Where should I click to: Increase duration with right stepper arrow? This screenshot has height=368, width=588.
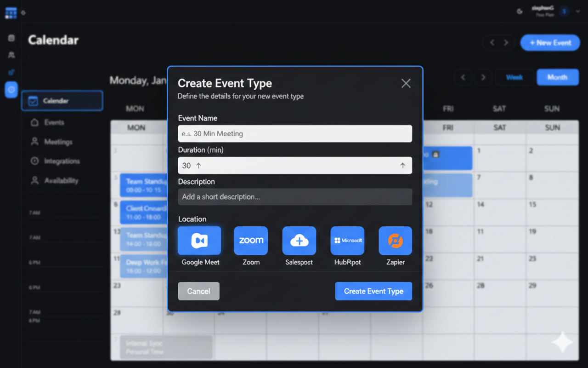click(402, 166)
